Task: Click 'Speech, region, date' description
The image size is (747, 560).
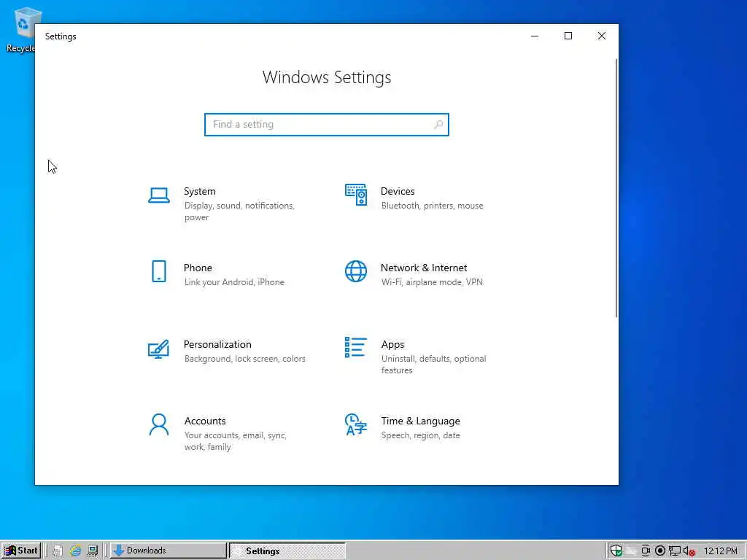Action: [x=421, y=436]
